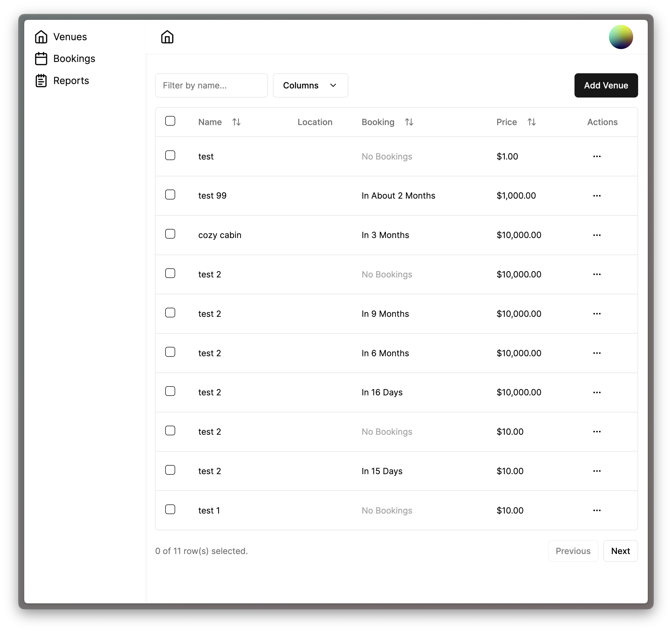Click the $1.00 price cell
This screenshot has height=632, width=672.
(x=507, y=156)
